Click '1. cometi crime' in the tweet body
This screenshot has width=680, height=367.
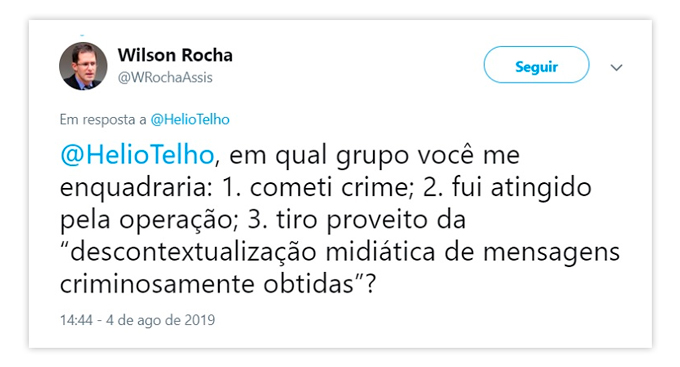316,188
